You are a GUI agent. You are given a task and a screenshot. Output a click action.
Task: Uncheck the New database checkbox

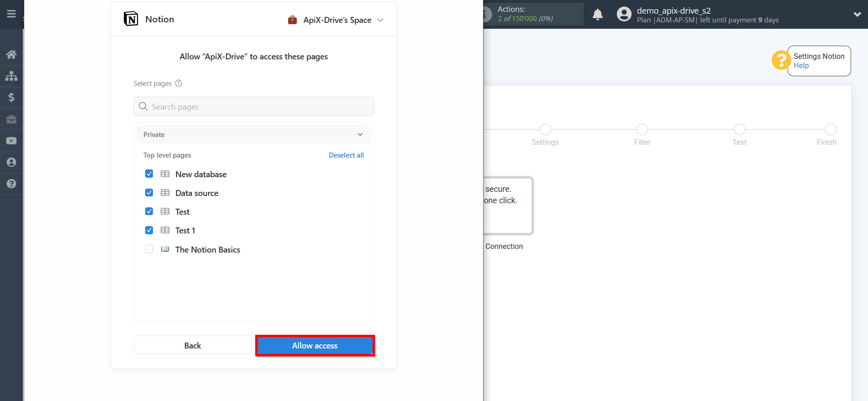[x=149, y=174]
